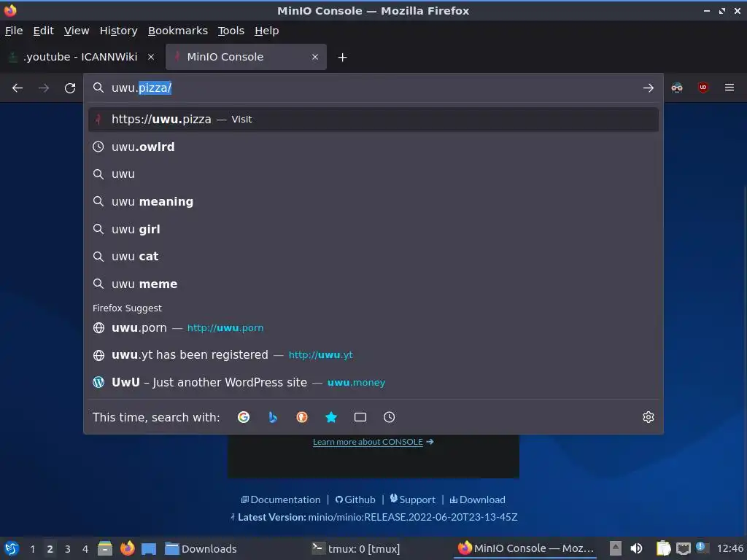Image resolution: width=747 pixels, height=560 pixels.
Task: Open the Bookmarks menu
Action: [178, 31]
